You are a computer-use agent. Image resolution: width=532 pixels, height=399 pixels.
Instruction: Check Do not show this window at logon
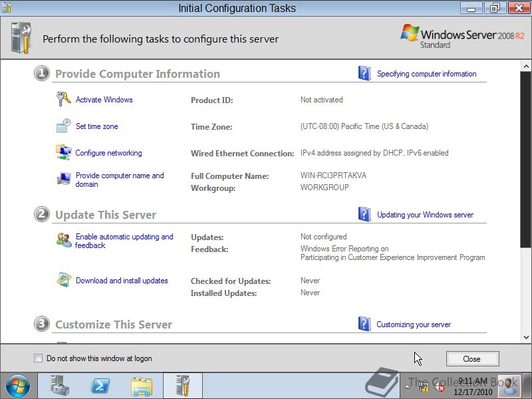[x=39, y=358]
